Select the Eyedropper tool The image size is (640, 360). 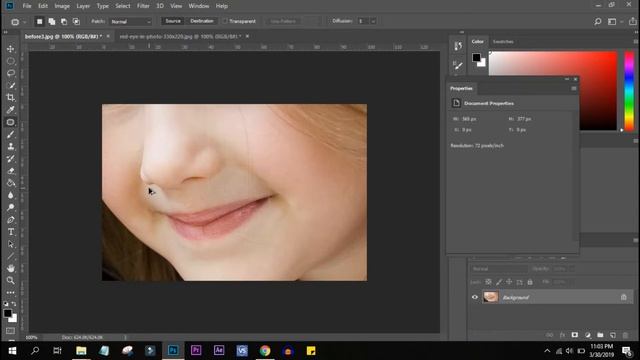11,110
